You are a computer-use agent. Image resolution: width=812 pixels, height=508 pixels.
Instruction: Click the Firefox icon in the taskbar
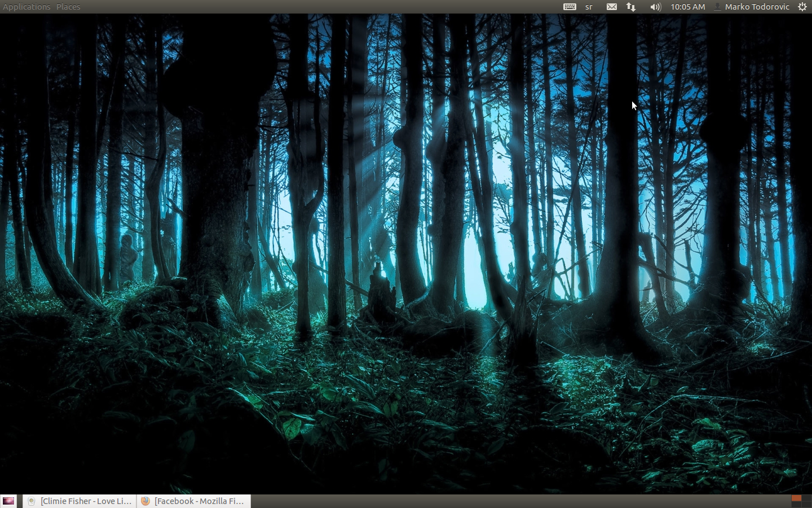point(145,501)
